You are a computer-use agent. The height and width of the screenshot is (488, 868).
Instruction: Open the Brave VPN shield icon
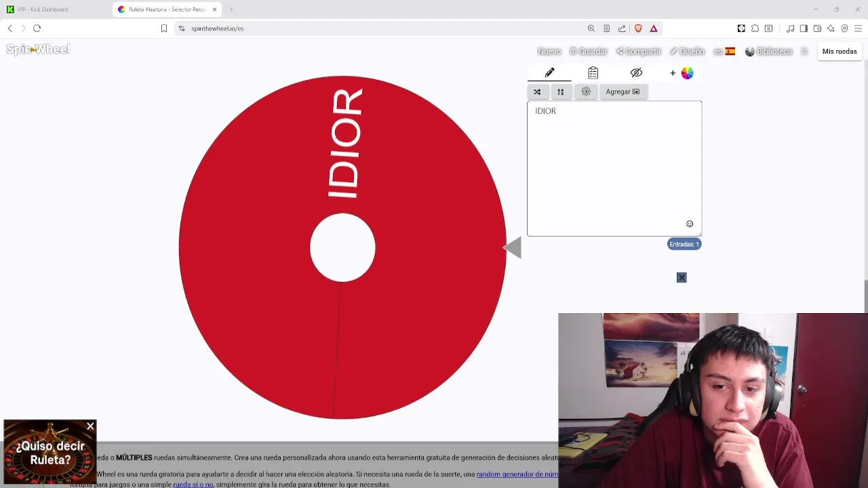845,28
